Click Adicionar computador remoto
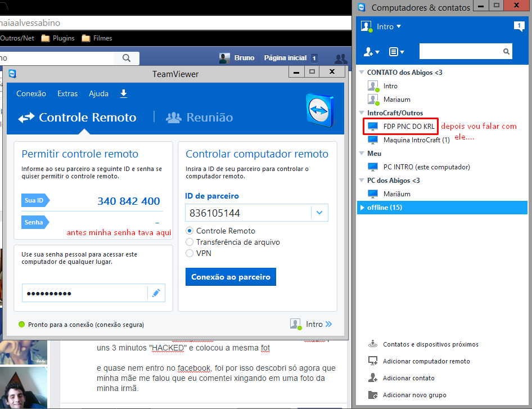Screen dimensions: 532x409 tap(426, 361)
